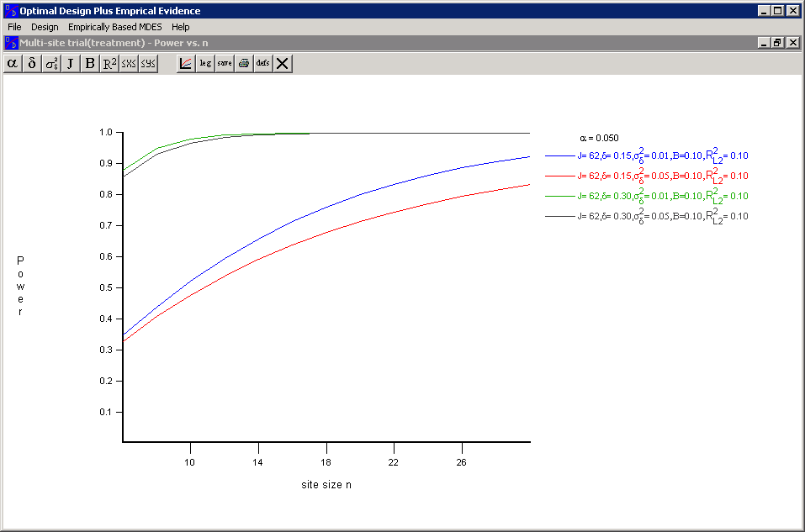Click the B blocking variance button
Screen dimensions: 805x532
[x=90, y=64]
